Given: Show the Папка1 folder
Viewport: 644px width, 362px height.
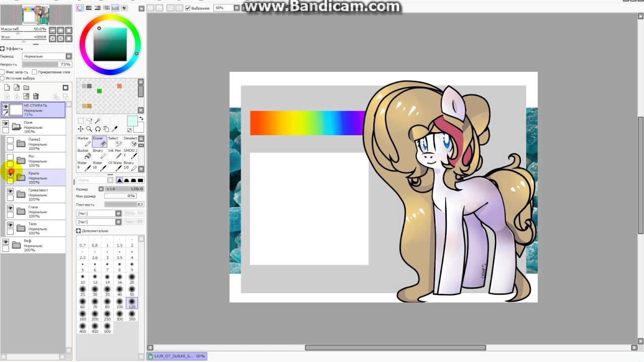Looking at the screenshot, I should [x=10, y=140].
